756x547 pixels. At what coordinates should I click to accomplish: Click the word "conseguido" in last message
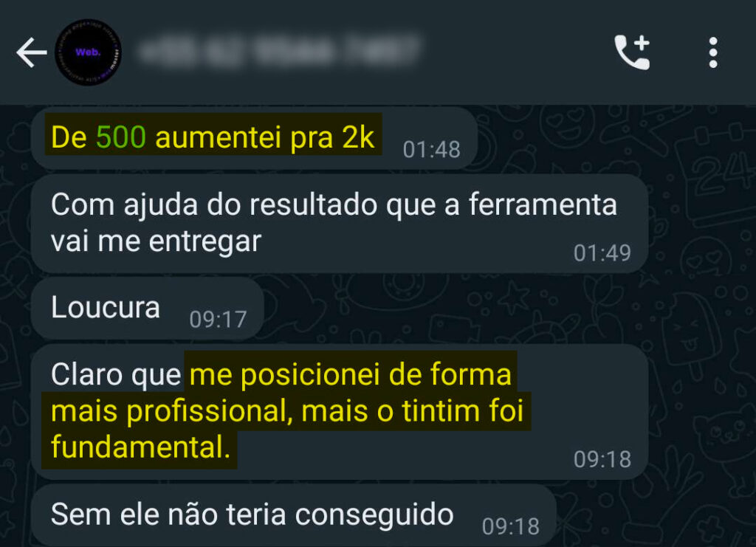click(374, 515)
